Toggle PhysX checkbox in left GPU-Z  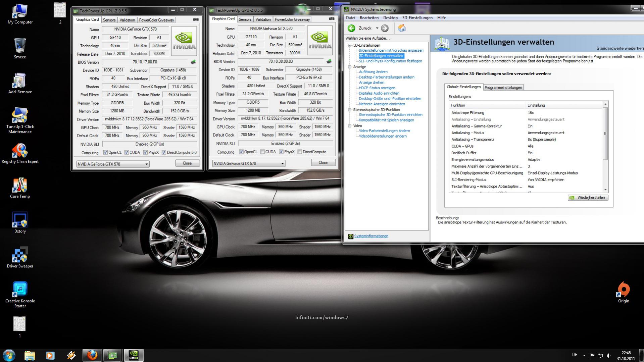click(x=145, y=153)
